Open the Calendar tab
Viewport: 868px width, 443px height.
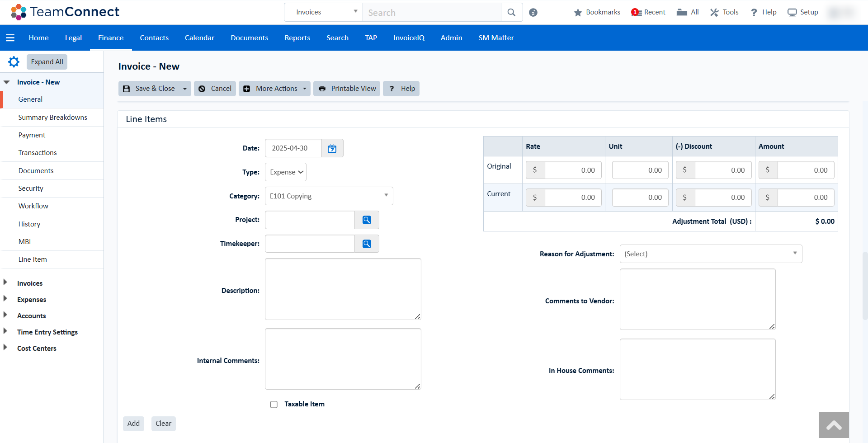click(x=199, y=38)
